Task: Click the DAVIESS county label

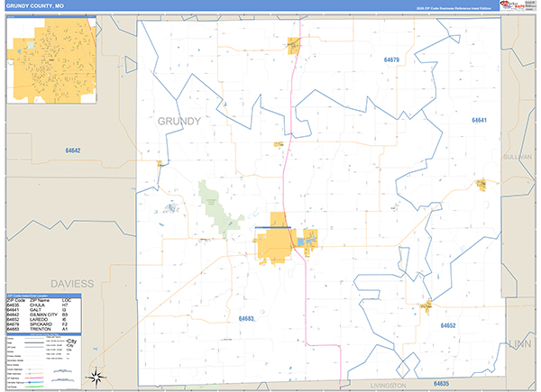Action: click(x=72, y=284)
